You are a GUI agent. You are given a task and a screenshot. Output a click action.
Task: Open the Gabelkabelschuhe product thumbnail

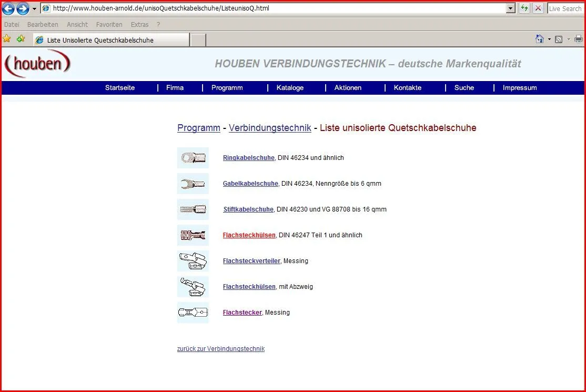pos(193,184)
